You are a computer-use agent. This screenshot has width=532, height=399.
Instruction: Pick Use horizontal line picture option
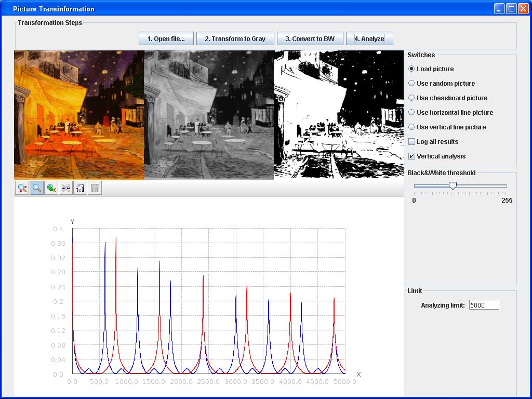pyautogui.click(x=412, y=112)
